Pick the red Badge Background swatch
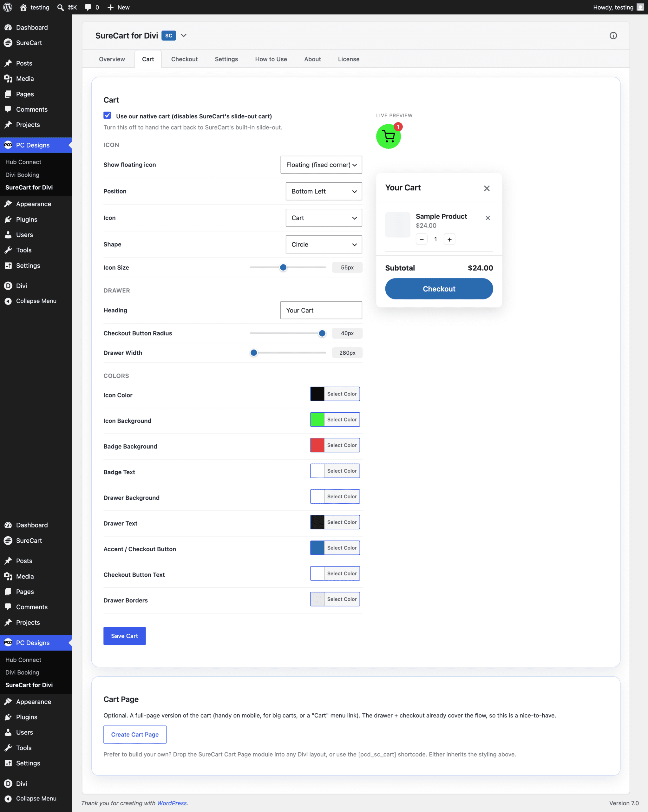The image size is (648, 812). coord(317,445)
